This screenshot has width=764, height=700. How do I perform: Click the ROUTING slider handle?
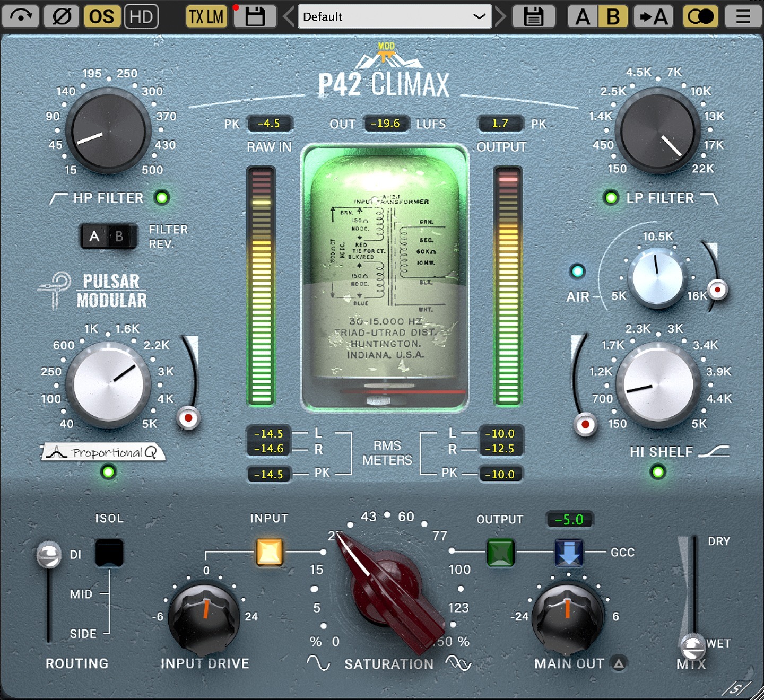[48, 555]
